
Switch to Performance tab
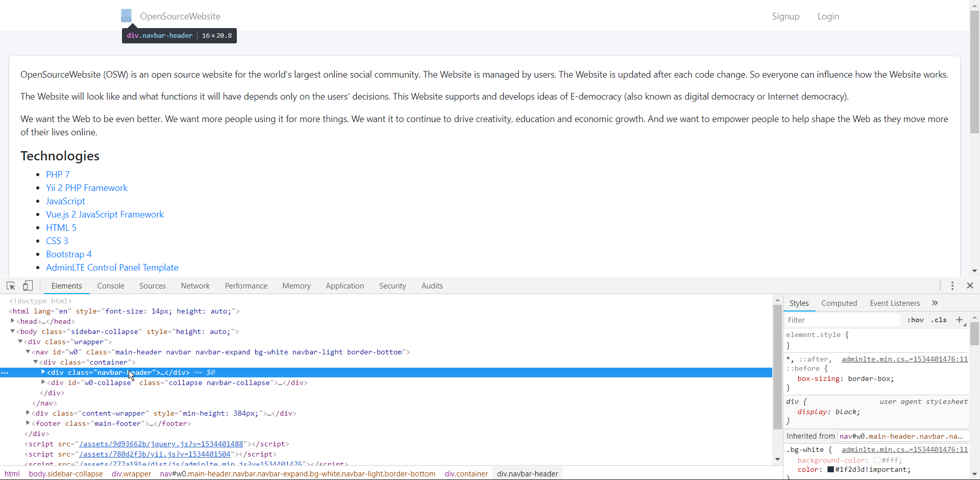246,286
